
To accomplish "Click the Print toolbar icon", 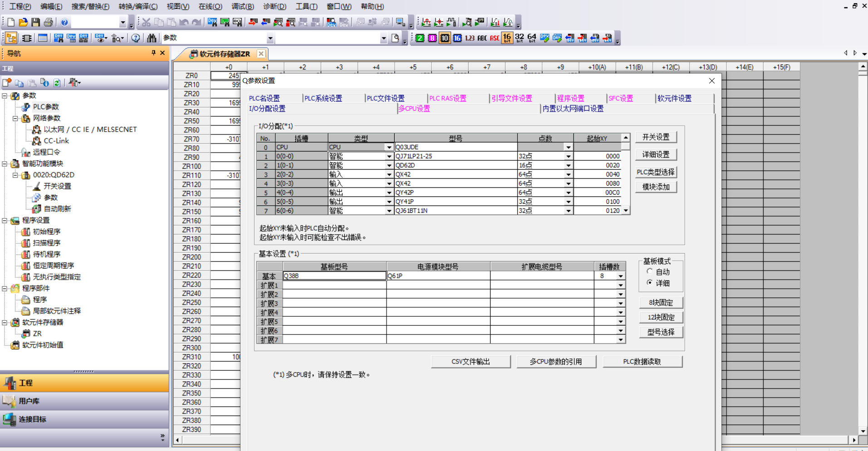I will 49,22.
